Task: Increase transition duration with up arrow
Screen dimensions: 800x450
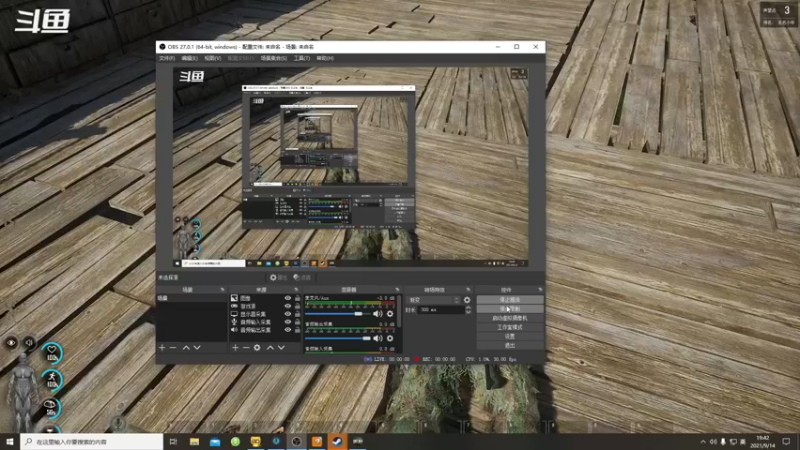Action: pyautogui.click(x=468, y=308)
